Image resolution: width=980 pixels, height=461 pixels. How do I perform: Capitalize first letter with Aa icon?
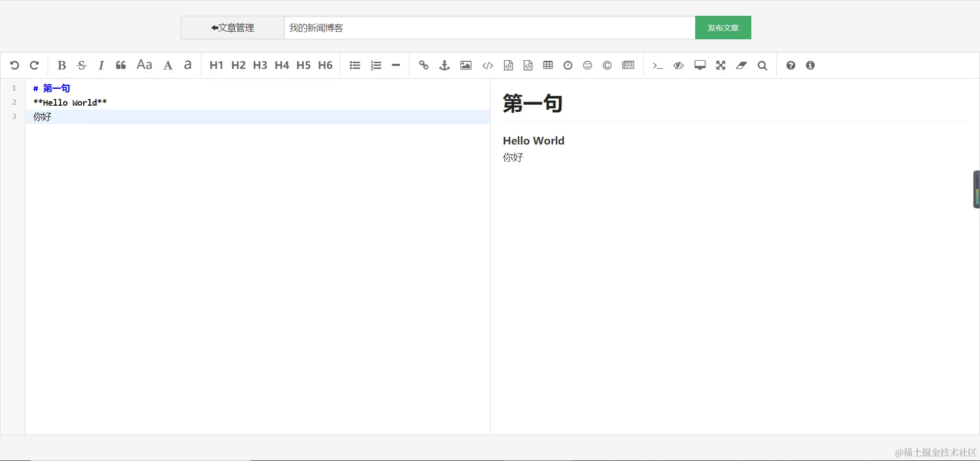(144, 65)
